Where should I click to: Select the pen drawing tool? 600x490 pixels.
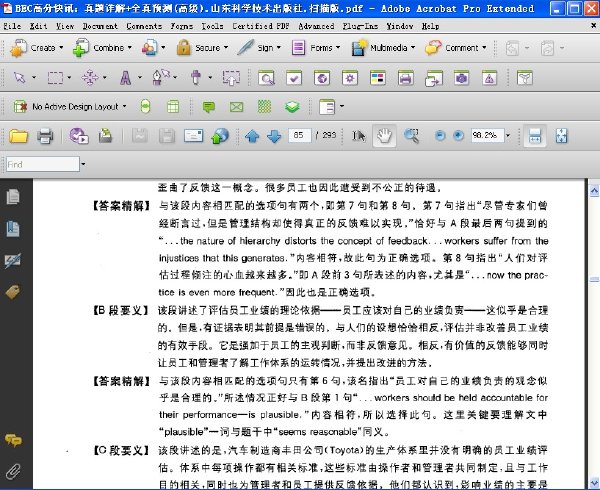pos(160,77)
